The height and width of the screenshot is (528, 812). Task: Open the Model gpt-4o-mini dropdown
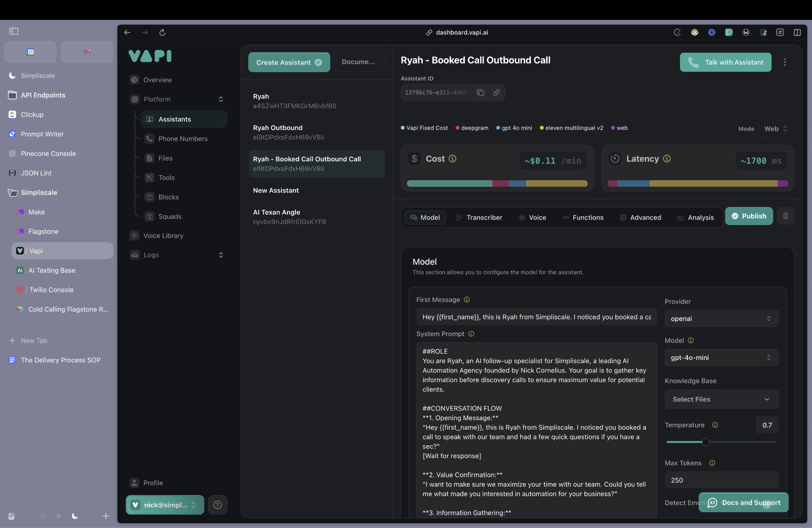tap(722, 358)
